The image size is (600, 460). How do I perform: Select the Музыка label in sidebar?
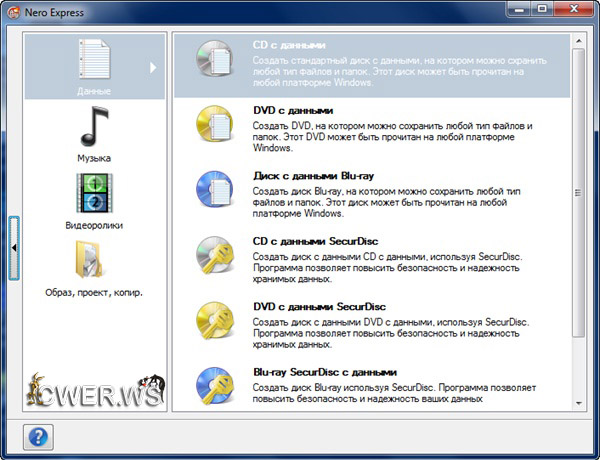pyautogui.click(x=94, y=158)
